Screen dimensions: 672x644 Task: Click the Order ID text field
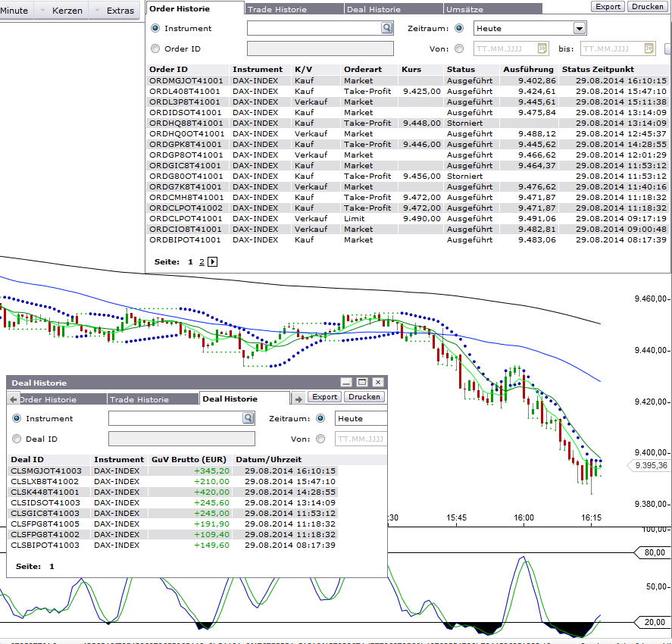[x=320, y=48]
